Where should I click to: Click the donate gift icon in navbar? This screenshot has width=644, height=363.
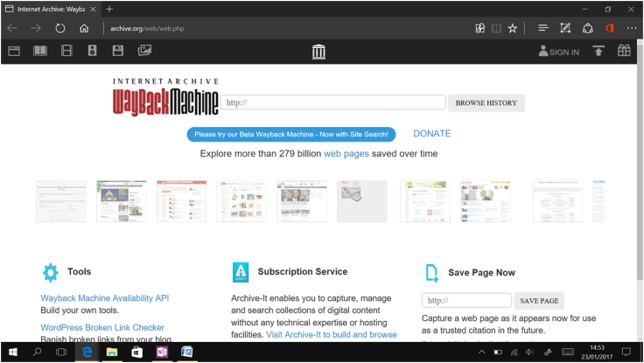point(624,52)
